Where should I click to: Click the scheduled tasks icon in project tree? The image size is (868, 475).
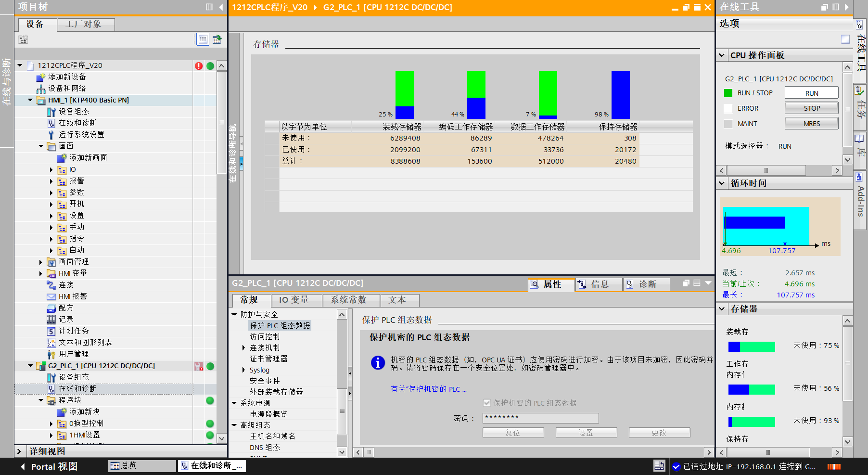(x=51, y=331)
